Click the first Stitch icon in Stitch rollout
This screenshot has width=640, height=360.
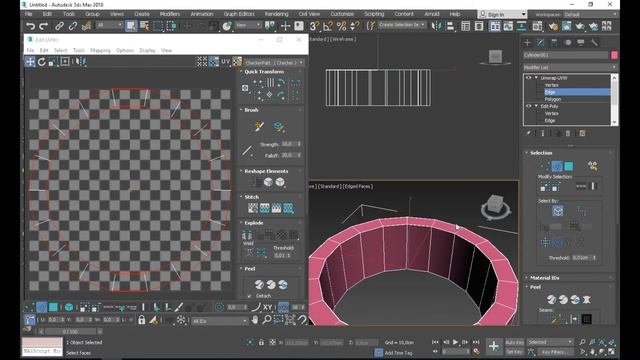pyautogui.click(x=253, y=208)
